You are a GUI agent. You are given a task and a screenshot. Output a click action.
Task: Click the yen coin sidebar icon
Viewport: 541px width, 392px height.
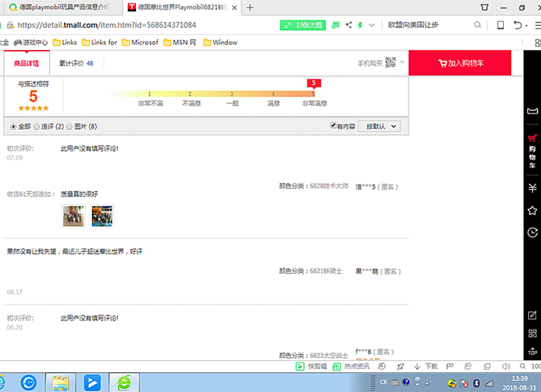pyautogui.click(x=533, y=188)
